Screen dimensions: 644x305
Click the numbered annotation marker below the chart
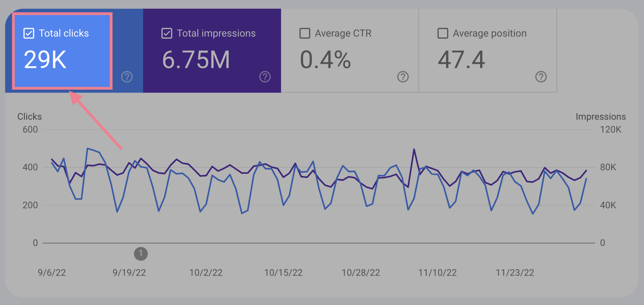click(x=141, y=254)
